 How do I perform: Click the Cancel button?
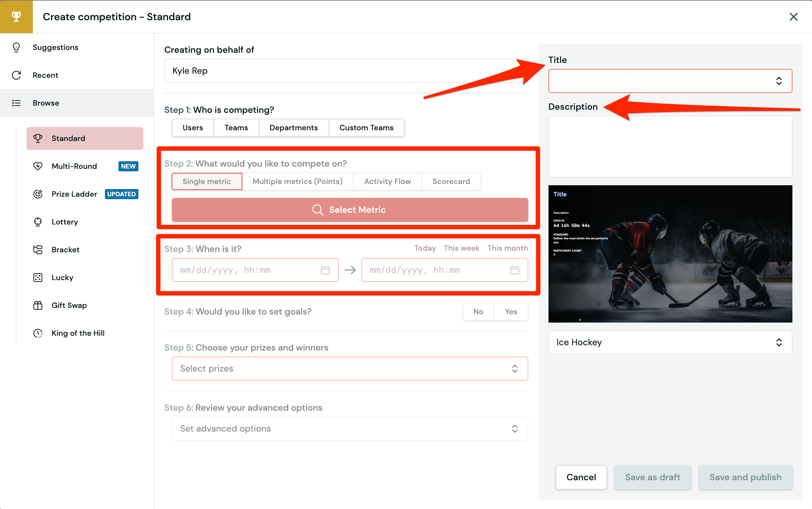(x=581, y=477)
